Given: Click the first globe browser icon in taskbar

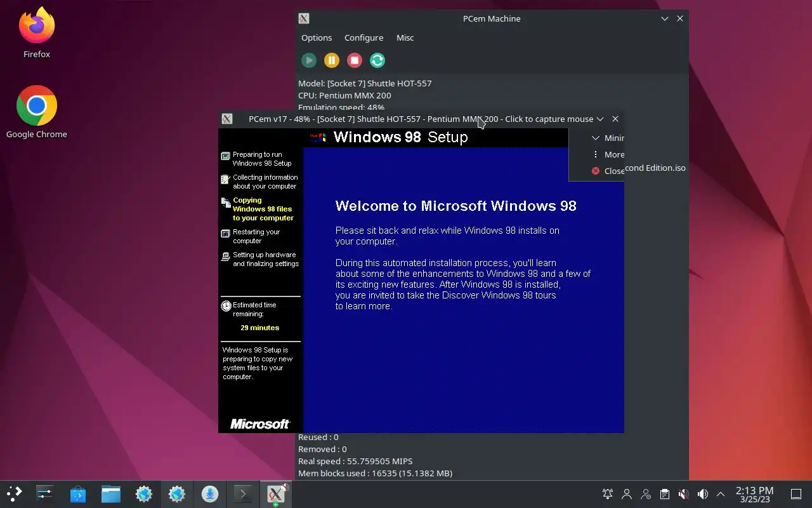Looking at the screenshot, I should [x=144, y=493].
